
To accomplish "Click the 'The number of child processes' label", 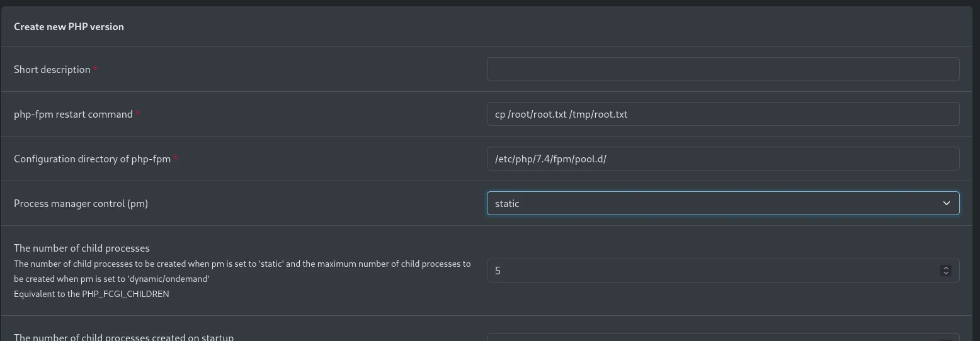I will click(x=82, y=248).
